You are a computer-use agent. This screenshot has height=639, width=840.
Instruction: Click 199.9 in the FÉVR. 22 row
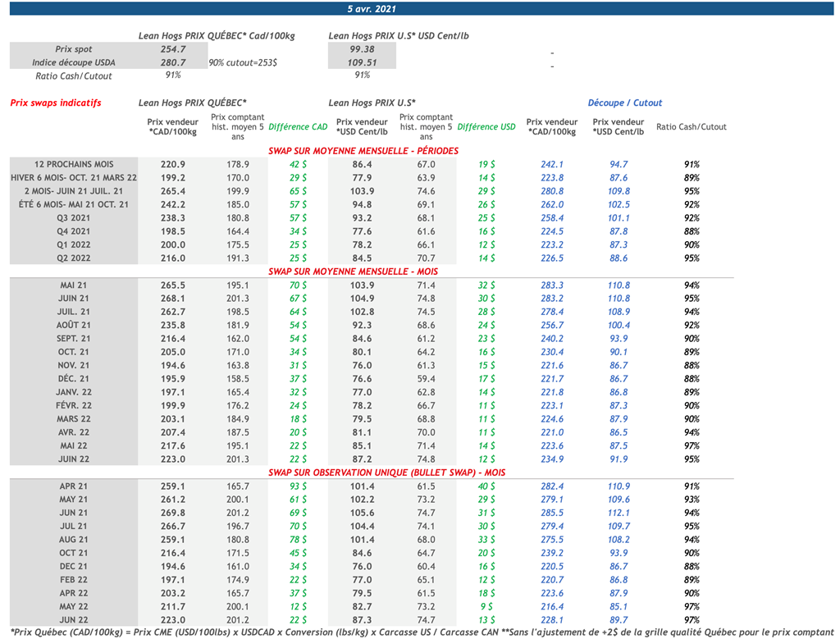click(x=172, y=405)
